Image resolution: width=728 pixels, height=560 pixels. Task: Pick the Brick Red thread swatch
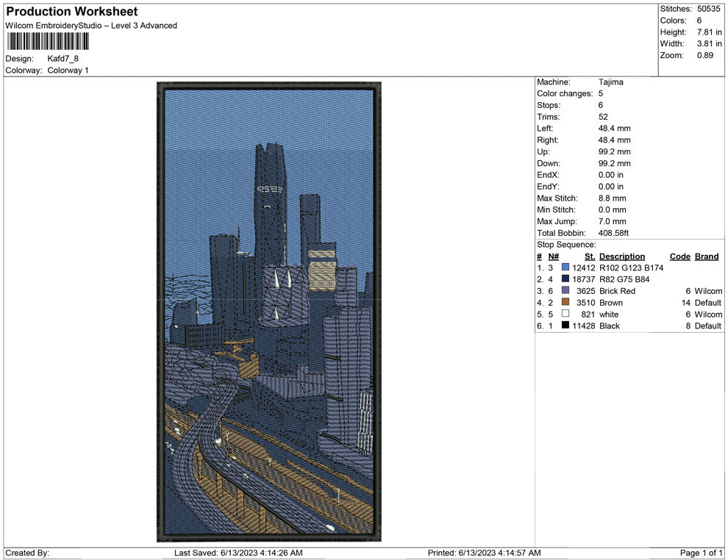(565, 291)
